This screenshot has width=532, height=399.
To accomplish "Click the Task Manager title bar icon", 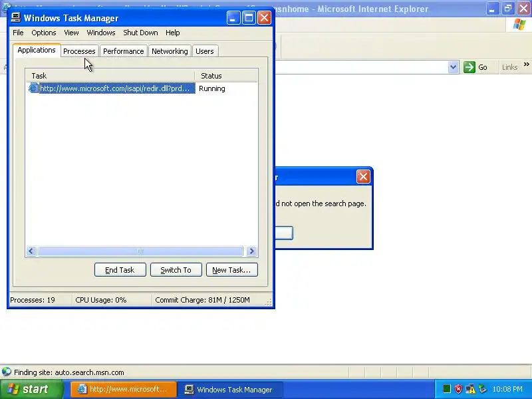I will tap(15, 18).
